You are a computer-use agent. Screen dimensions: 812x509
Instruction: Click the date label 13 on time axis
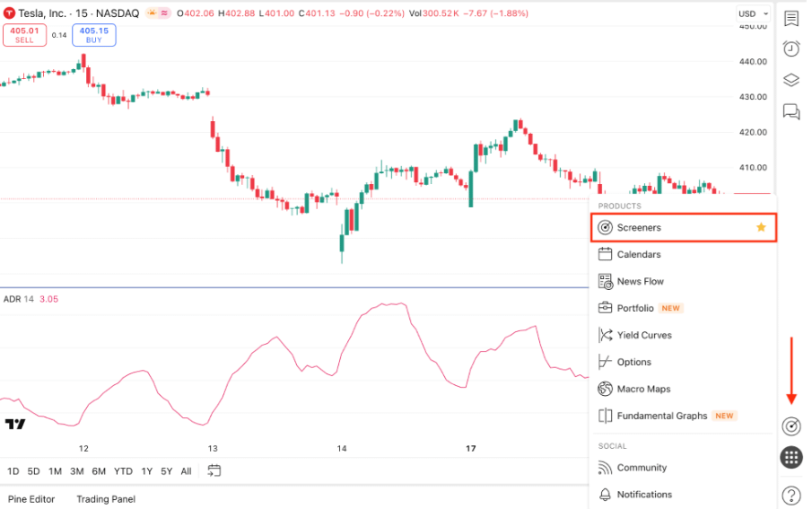point(213,448)
